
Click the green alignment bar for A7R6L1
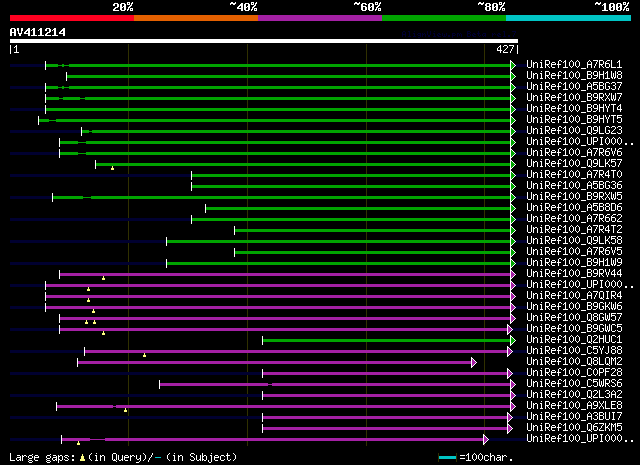tap(278, 65)
